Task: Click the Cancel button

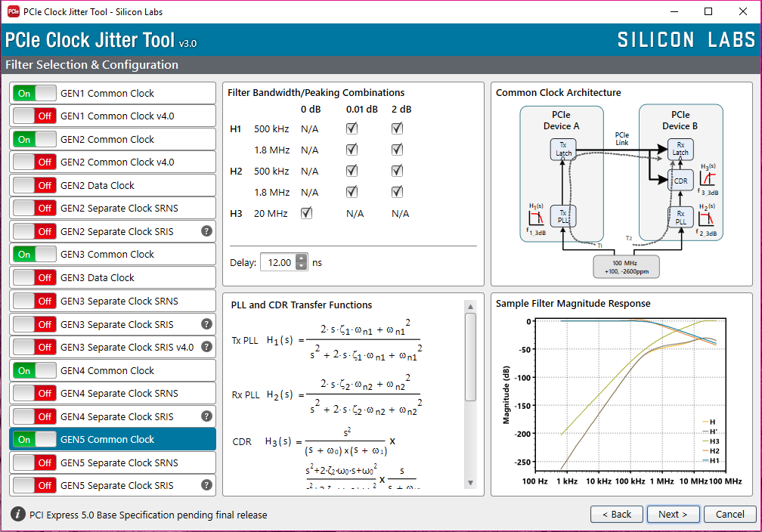Action: pyautogui.click(x=729, y=514)
